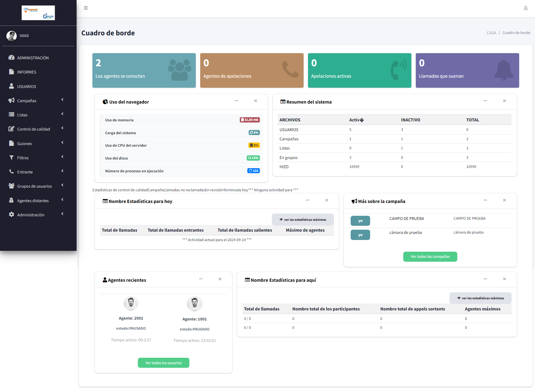This screenshot has height=392, width=535.
Task: Minimize the Resumen del sistema panel
Action: point(485,101)
